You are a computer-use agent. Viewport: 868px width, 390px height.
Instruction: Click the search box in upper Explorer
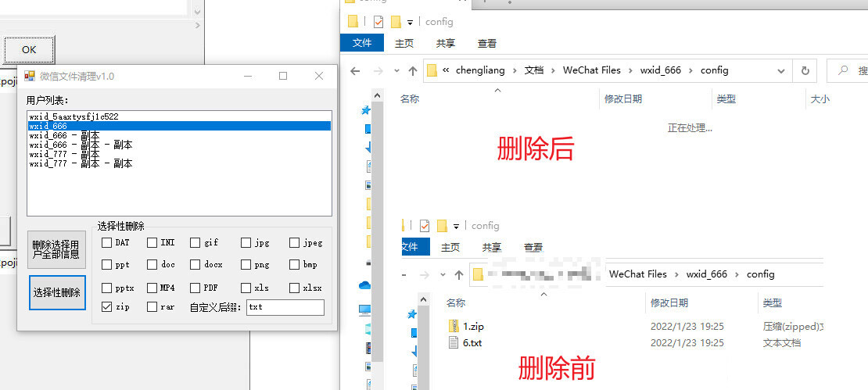click(848, 71)
